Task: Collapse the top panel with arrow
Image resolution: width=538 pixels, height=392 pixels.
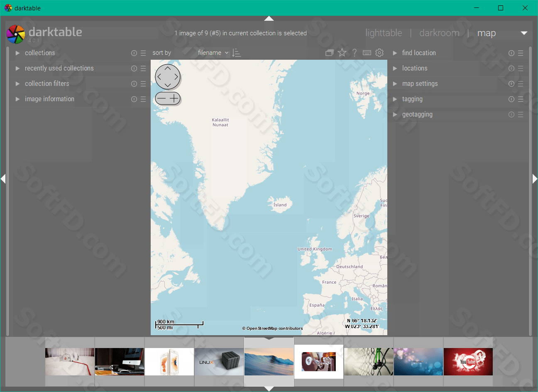Action: coord(269,18)
